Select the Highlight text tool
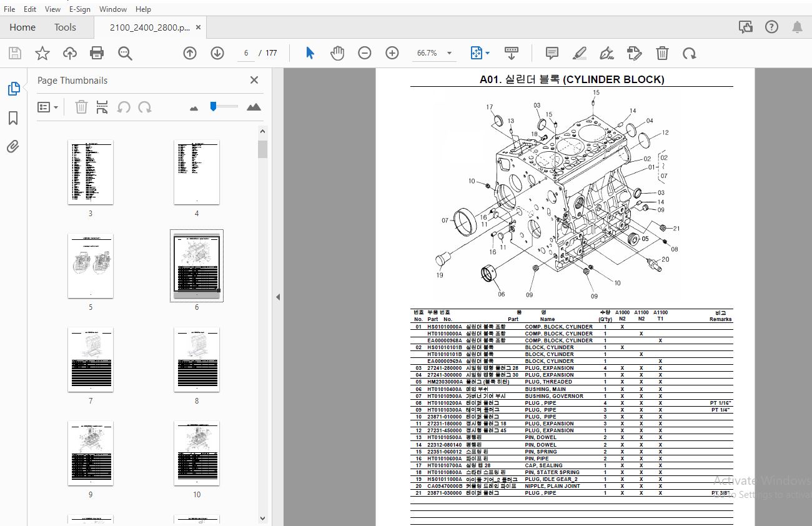812x526 pixels. coord(579,53)
